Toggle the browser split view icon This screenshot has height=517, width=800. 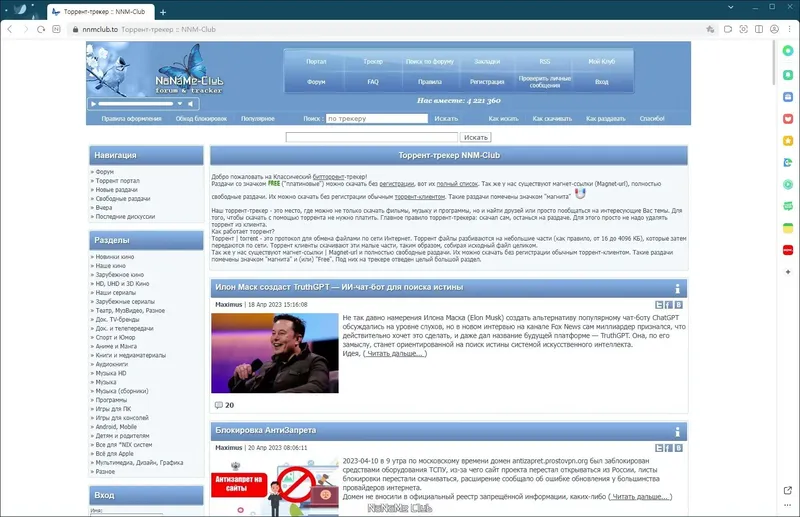[759, 30]
